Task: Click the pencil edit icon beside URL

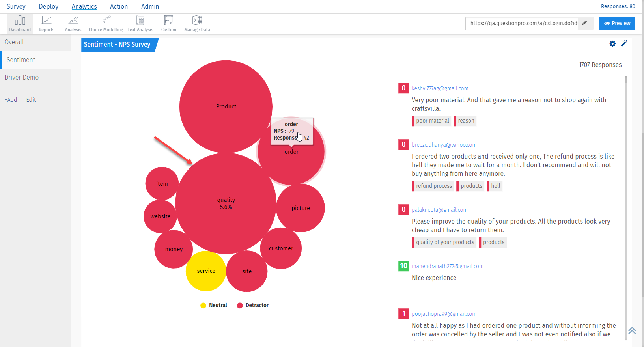Action: tap(585, 23)
